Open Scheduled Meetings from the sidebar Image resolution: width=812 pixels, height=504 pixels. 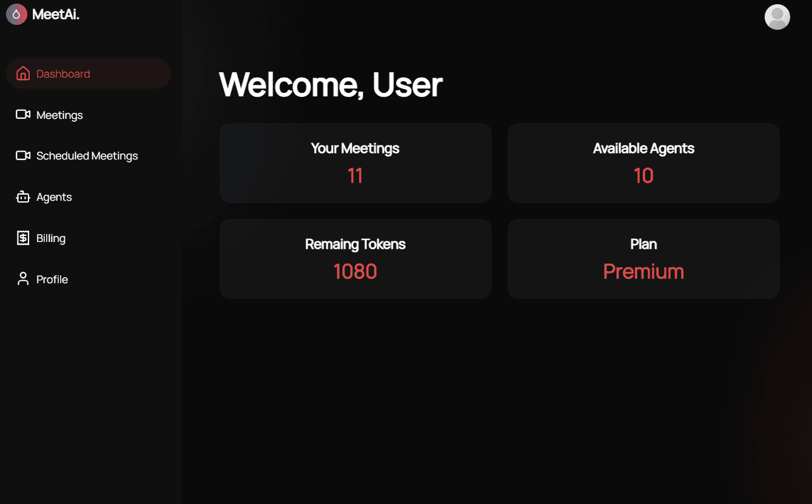pyautogui.click(x=87, y=156)
